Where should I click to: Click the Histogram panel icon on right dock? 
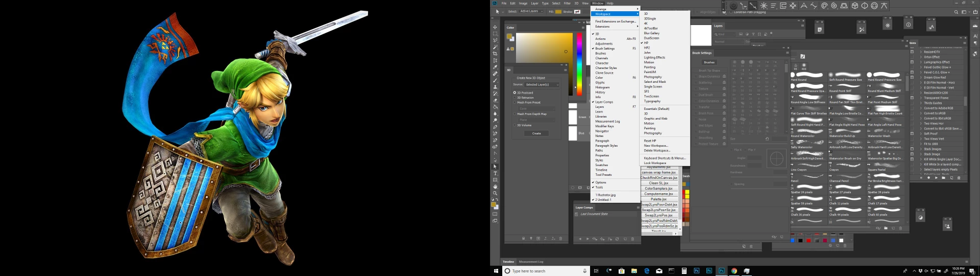[974, 26]
